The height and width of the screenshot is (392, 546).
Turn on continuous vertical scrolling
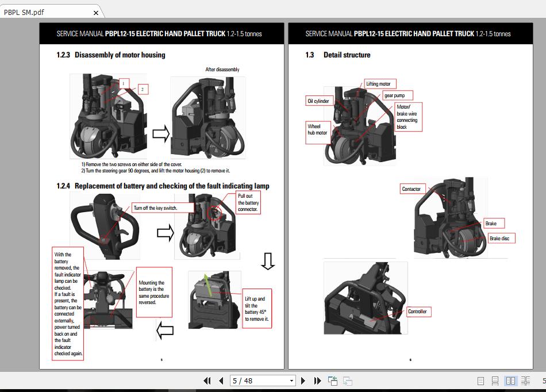pyautogui.click(x=495, y=380)
